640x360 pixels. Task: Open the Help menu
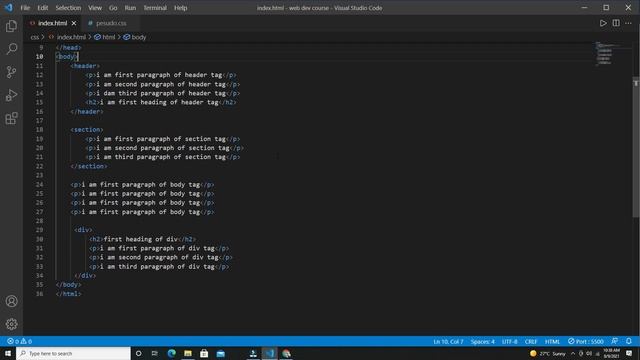click(x=180, y=8)
